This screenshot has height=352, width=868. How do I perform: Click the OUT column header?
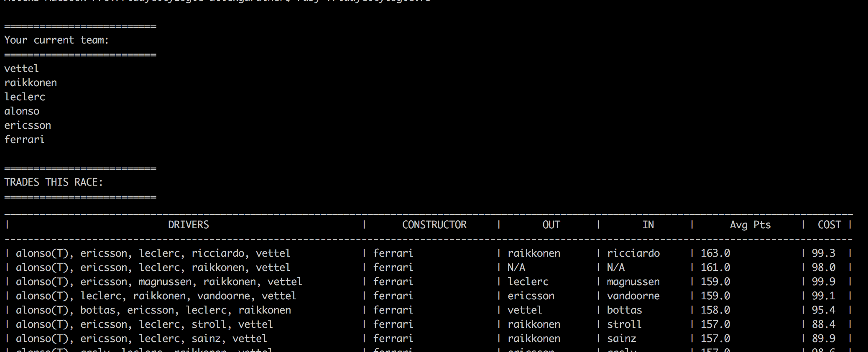(551, 225)
